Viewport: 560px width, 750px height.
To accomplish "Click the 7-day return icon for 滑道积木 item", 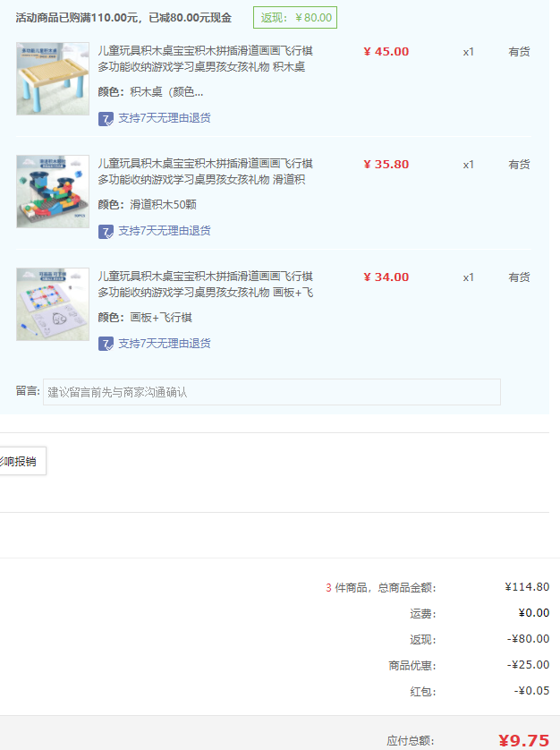I will 106,231.
